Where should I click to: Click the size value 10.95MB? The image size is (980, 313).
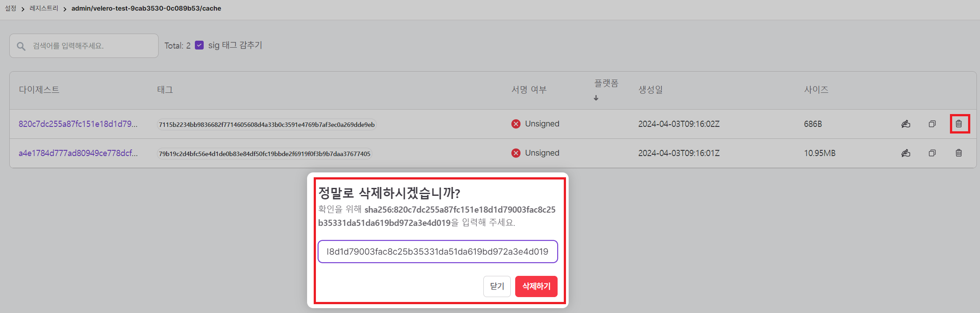820,153
